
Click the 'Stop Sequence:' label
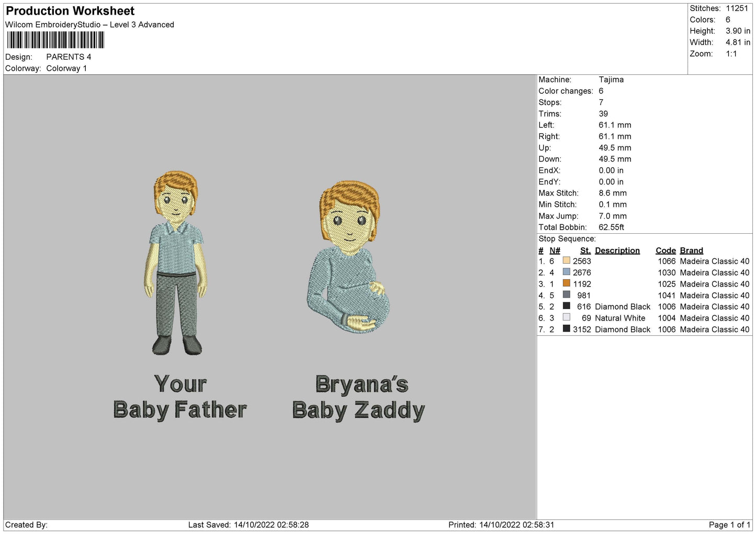tap(567, 239)
